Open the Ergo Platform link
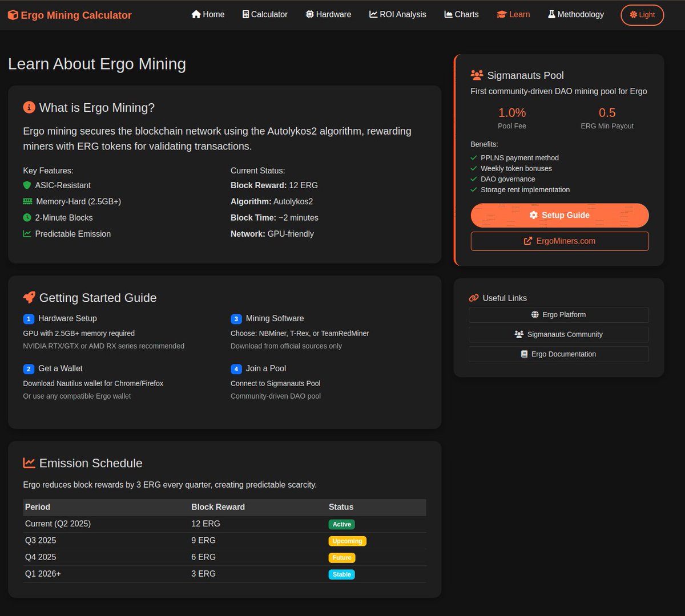 pyautogui.click(x=559, y=314)
